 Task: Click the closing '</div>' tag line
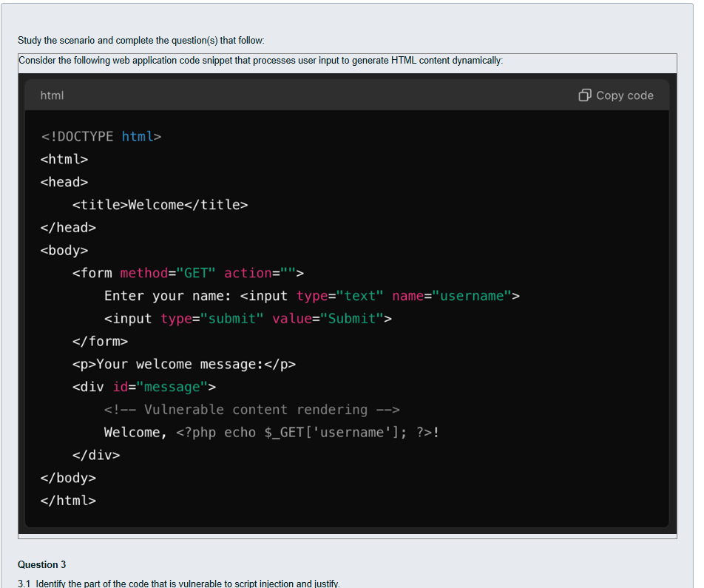(96, 456)
